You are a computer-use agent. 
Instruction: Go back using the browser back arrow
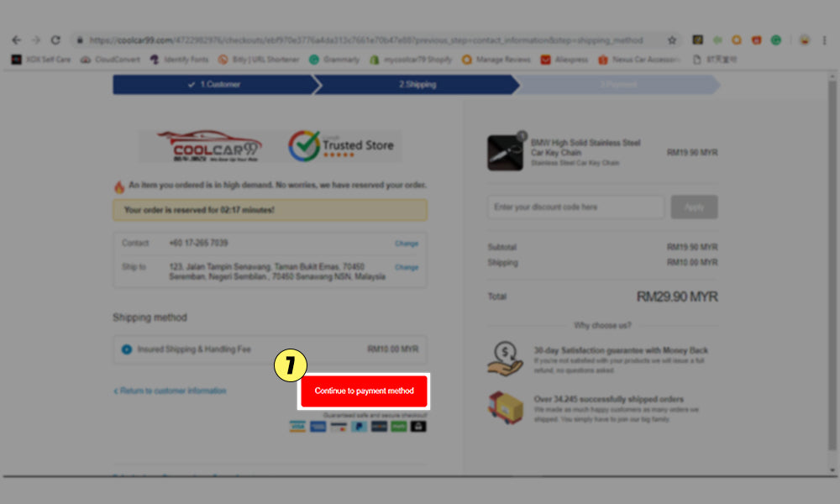pos(16,40)
